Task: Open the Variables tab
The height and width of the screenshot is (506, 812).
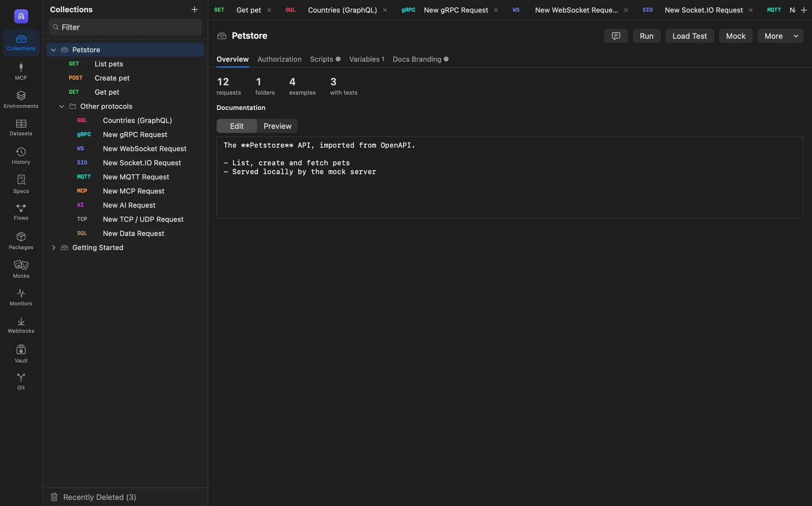Action: [367, 59]
